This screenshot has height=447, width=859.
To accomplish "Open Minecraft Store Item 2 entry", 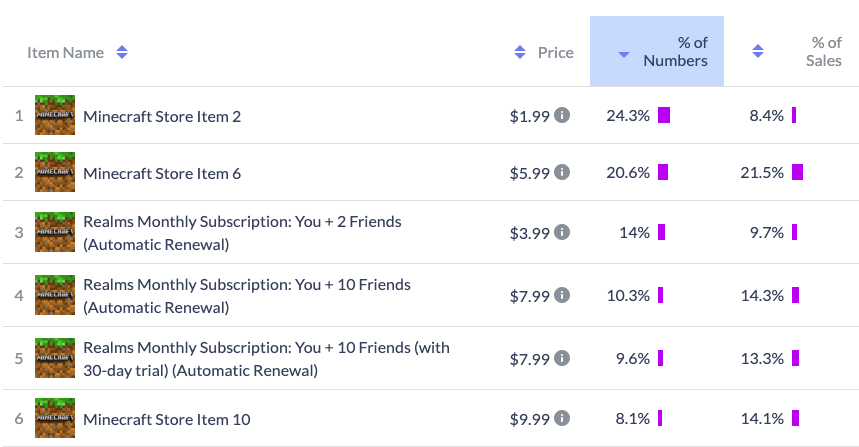I will click(162, 116).
